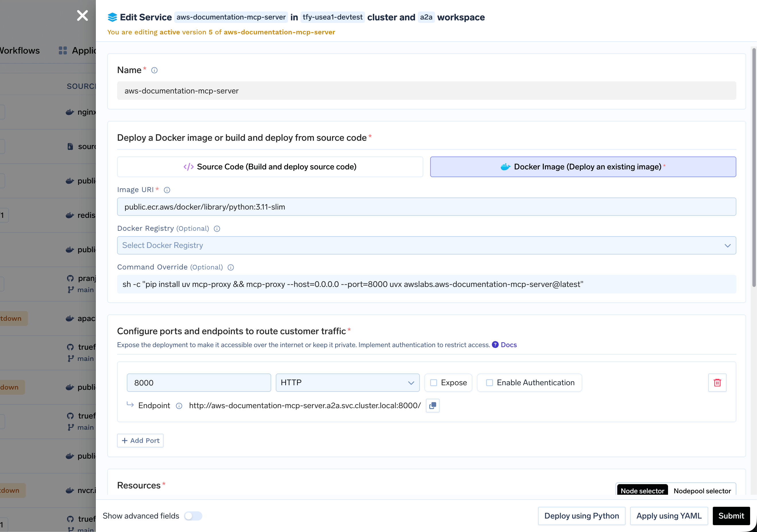Toggle Show advanced fields

[193, 516]
